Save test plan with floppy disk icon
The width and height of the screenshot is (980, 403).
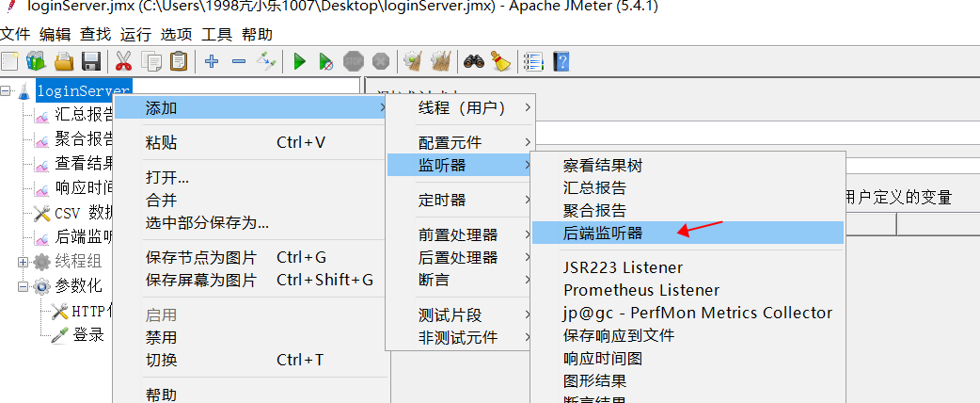pos(91,61)
